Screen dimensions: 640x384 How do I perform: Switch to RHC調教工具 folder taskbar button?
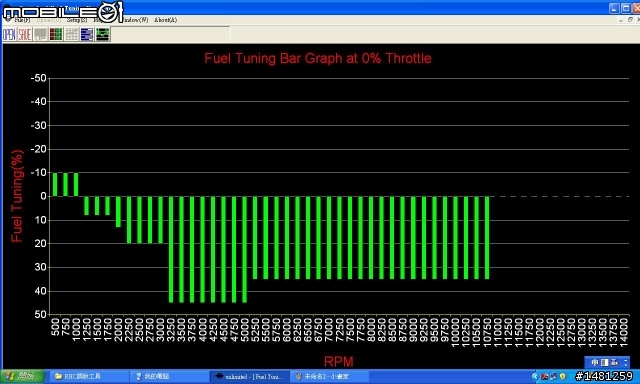point(89,376)
